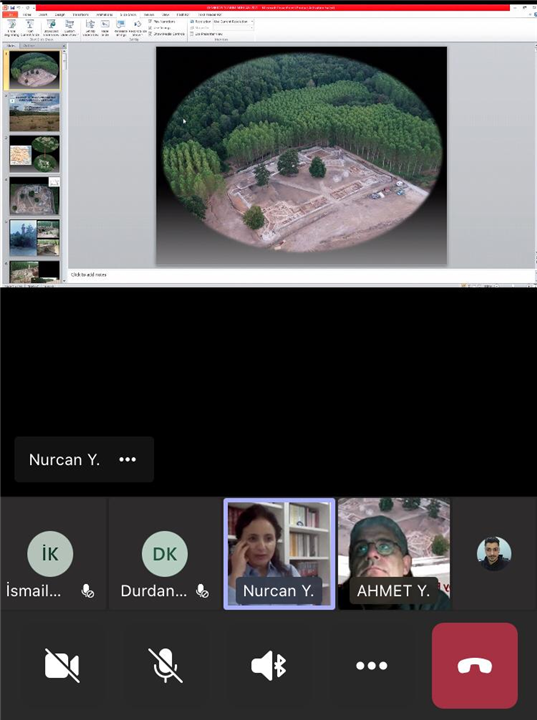Hang up the call with the red button
537x720 pixels.
475,665
